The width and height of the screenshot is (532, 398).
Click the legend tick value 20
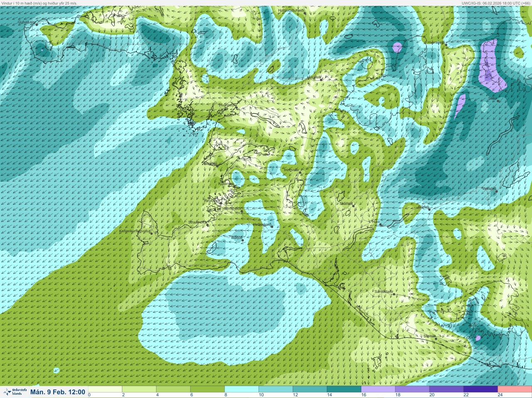click(x=432, y=395)
